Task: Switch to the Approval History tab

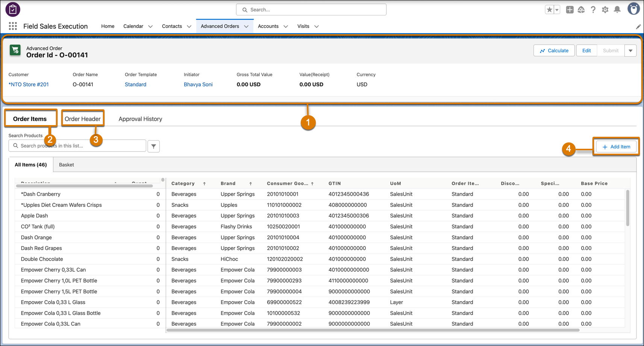Action: pyautogui.click(x=140, y=119)
